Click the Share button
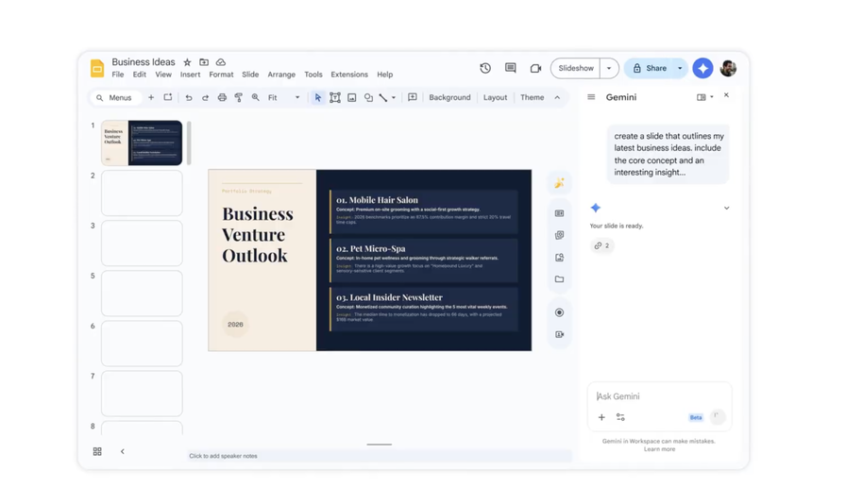This screenshot has height=504, width=846. coord(649,68)
